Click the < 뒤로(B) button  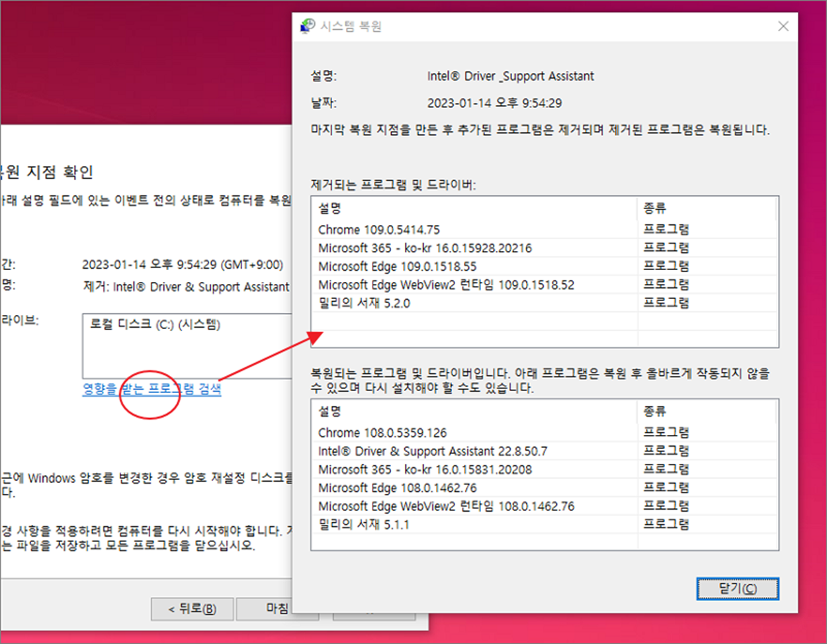click(x=193, y=608)
